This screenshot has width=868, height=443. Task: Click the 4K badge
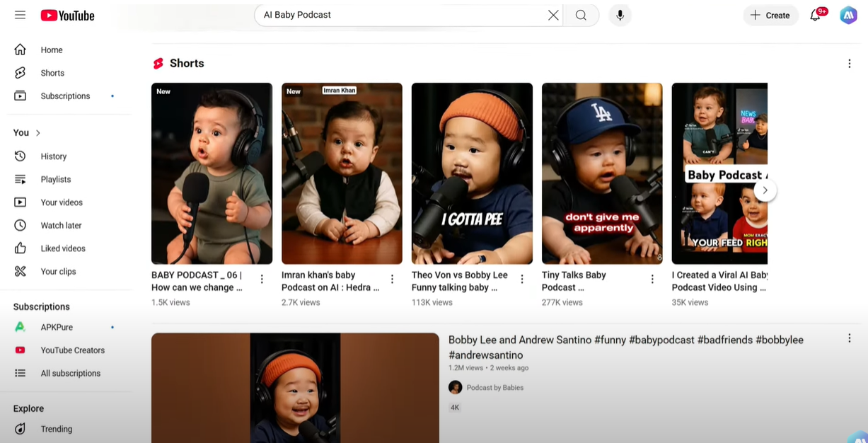pyautogui.click(x=455, y=408)
